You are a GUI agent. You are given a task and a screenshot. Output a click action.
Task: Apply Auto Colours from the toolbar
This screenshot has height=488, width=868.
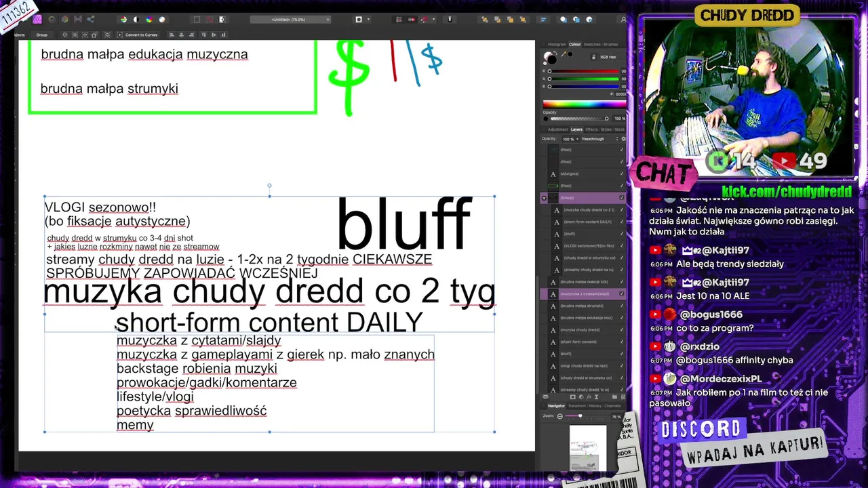click(x=149, y=20)
